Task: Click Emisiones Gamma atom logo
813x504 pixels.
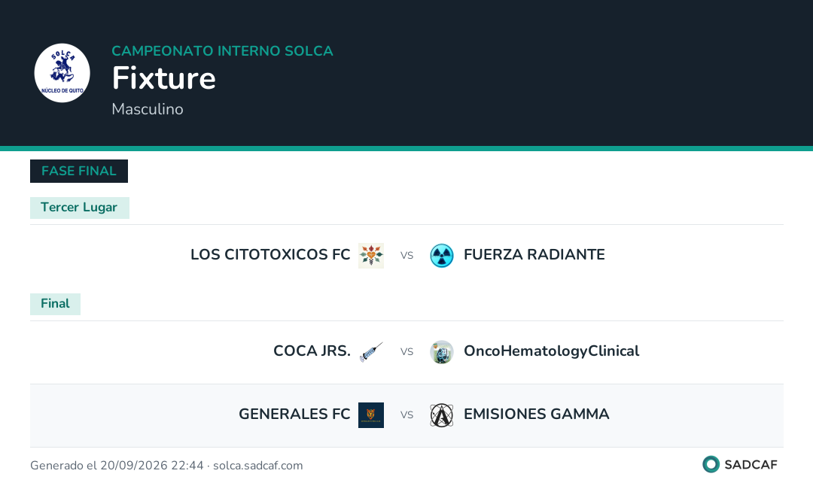Action: 442,415
